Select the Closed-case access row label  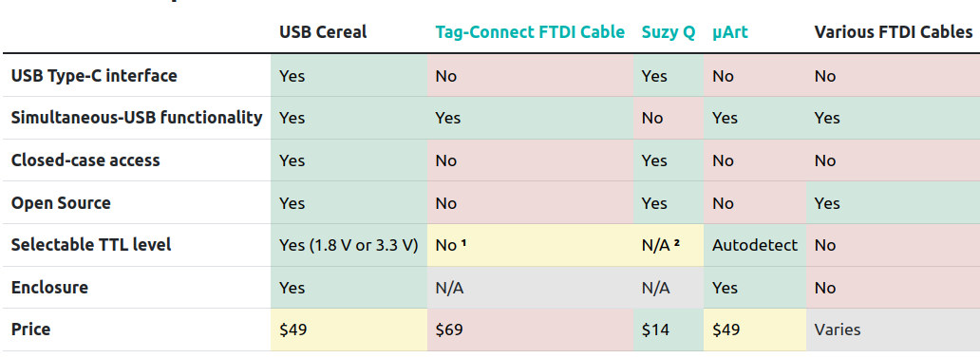point(85,160)
